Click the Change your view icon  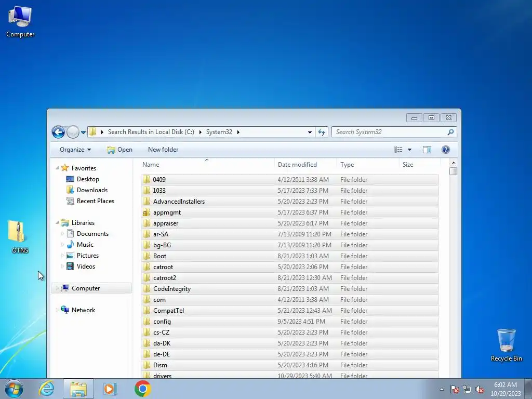pos(398,150)
